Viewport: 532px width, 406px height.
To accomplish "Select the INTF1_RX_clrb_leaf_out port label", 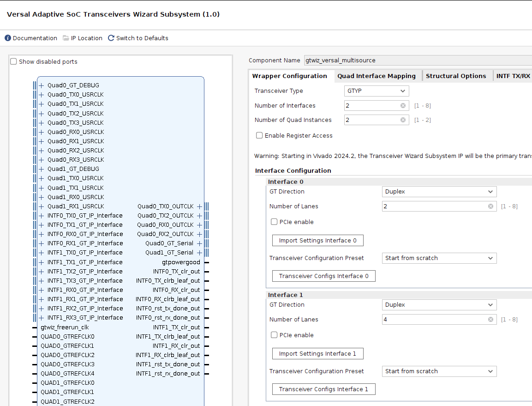I will click(167, 355).
